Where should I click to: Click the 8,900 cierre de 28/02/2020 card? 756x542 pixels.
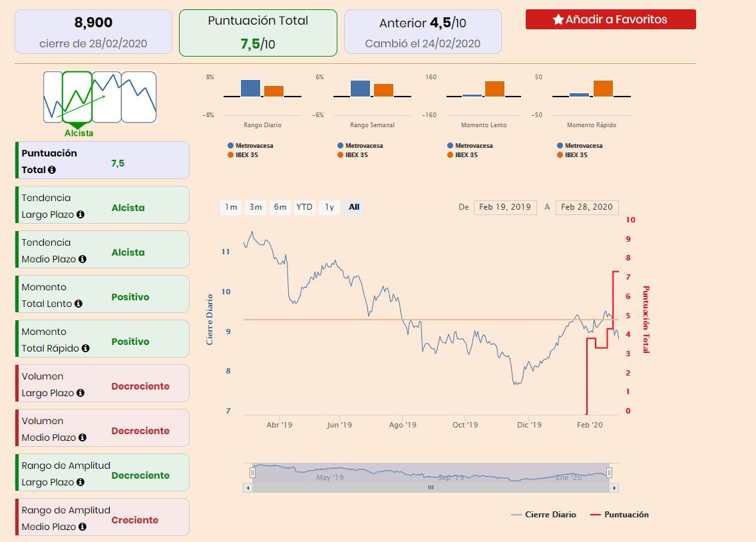93,32
